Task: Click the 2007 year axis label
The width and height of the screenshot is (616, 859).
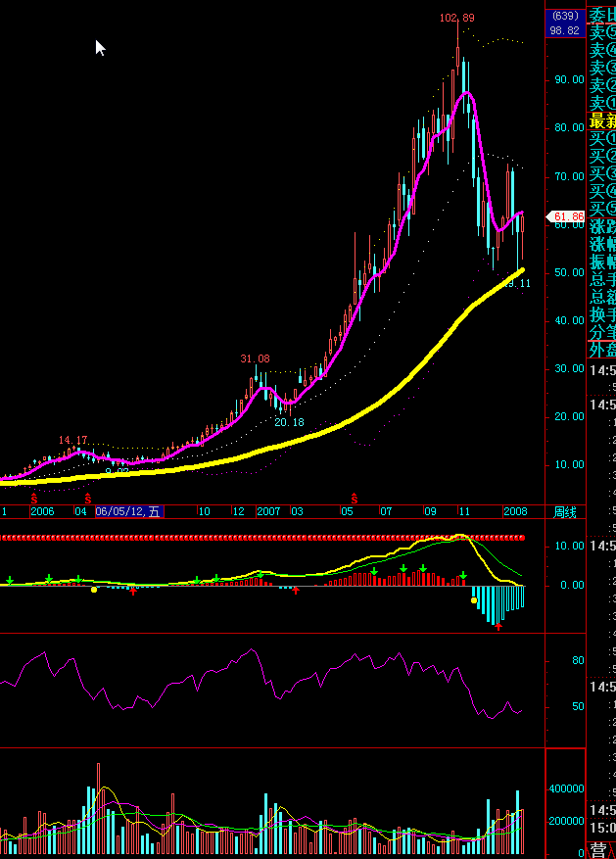Action: click(268, 511)
